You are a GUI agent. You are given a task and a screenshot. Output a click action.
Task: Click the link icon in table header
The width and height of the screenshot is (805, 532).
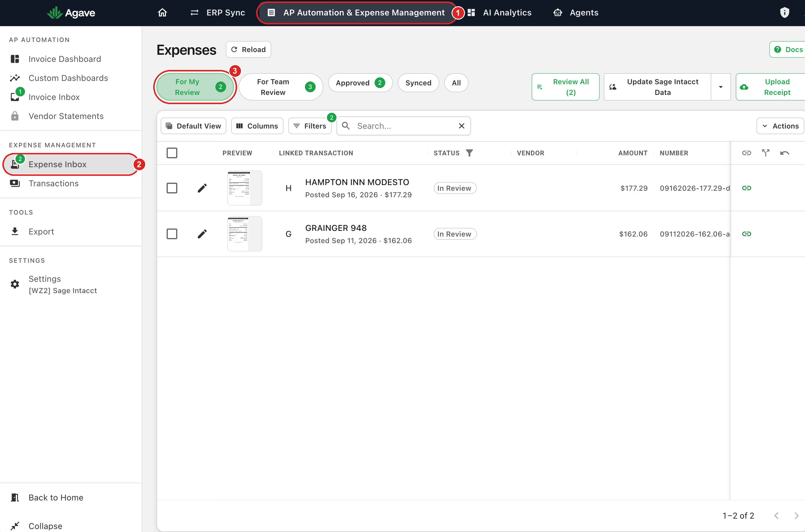coord(746,153)
